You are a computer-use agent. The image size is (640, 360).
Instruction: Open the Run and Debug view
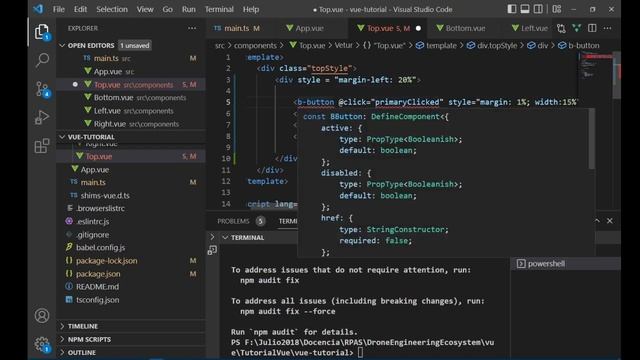click(42, 118)
